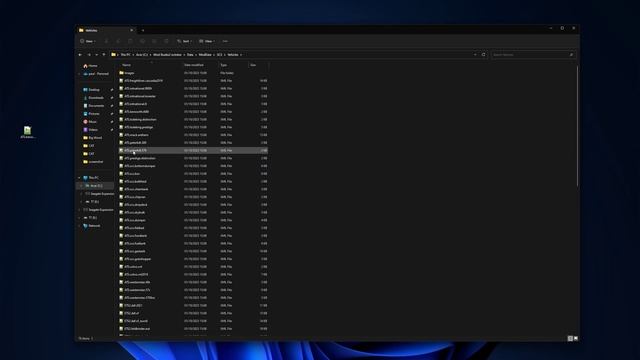Image resolution: width=640 pixels, height=360 pixels.
Task: Open Videos in Quick access
Action: (x=91, y=130)
